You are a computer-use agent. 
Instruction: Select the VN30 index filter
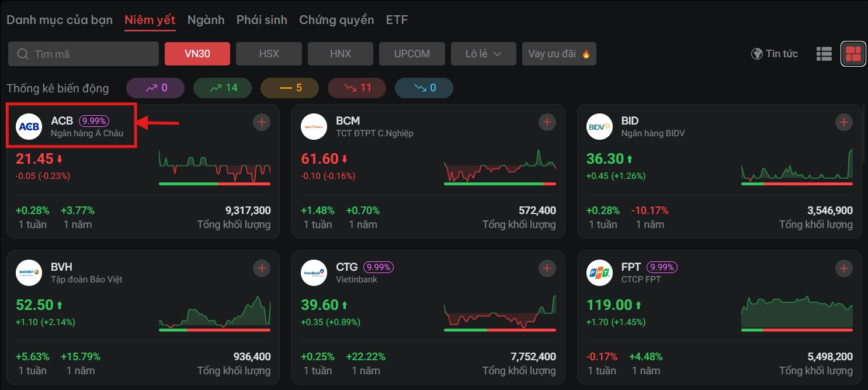point(197,54)
